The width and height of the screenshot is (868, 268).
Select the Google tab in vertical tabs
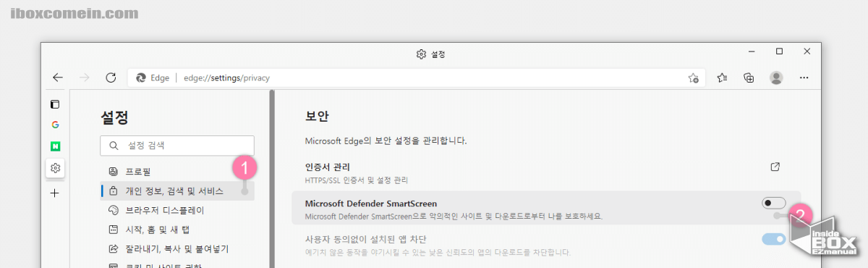pos(55,125)
